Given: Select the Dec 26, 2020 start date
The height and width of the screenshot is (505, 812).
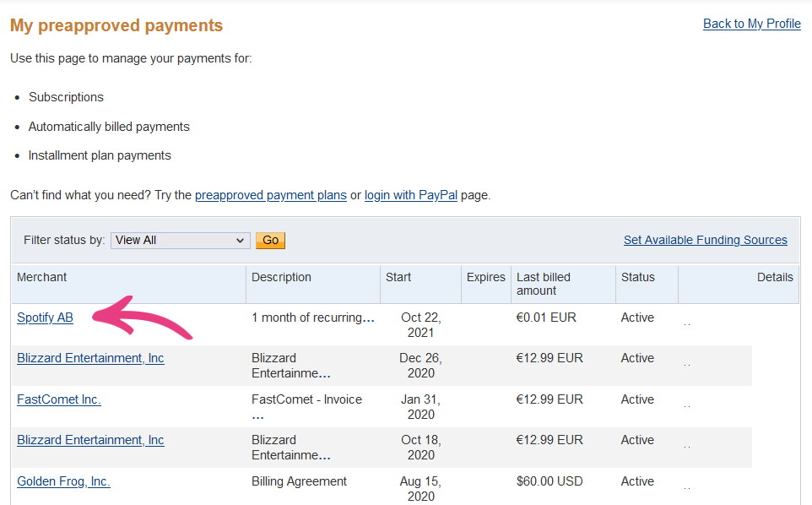Looking at the screenshot, I should pos(421,365).
